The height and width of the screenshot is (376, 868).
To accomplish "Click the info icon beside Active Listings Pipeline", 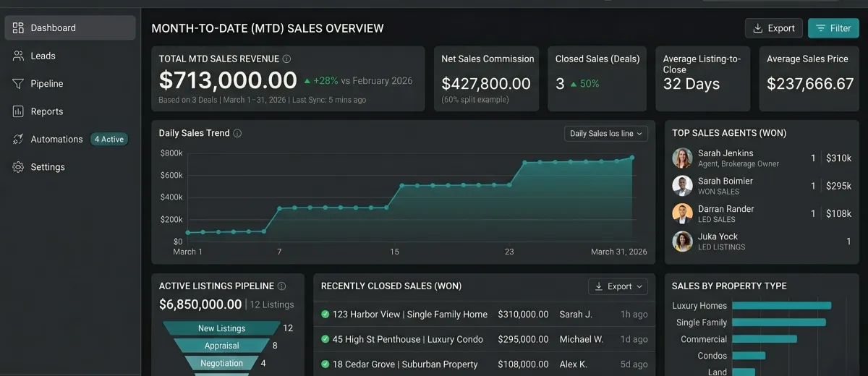I will click(x=281, y=286).
